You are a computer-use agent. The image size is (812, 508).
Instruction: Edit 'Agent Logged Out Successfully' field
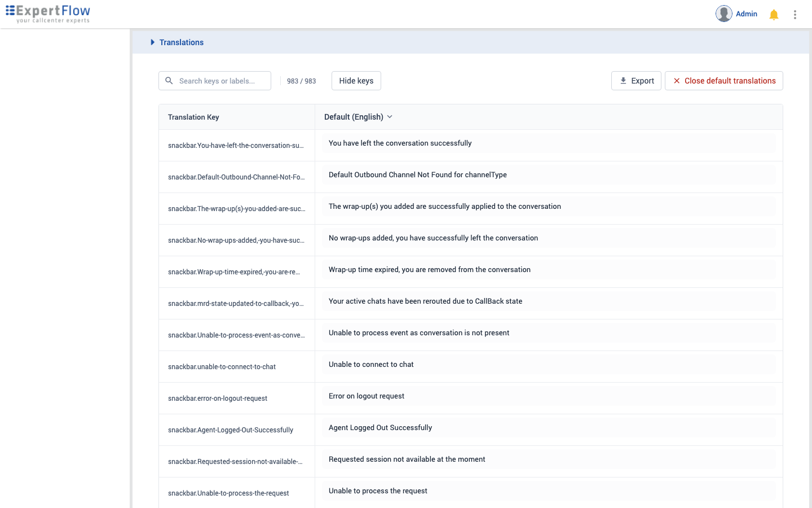[549, 428]
